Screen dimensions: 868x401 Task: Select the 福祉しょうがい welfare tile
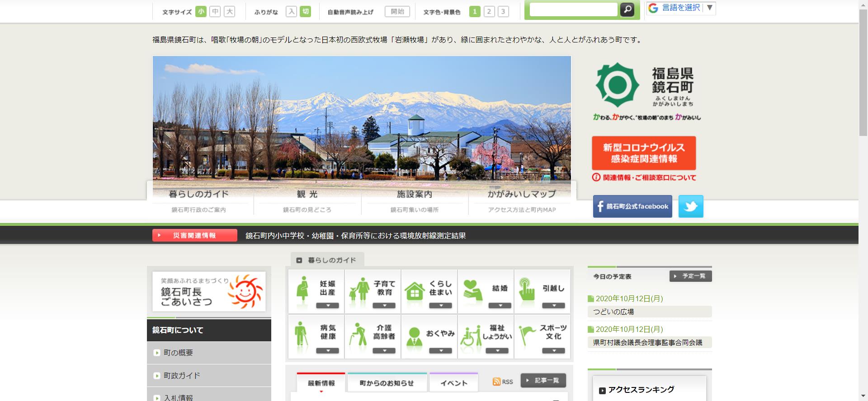[486, 336]
